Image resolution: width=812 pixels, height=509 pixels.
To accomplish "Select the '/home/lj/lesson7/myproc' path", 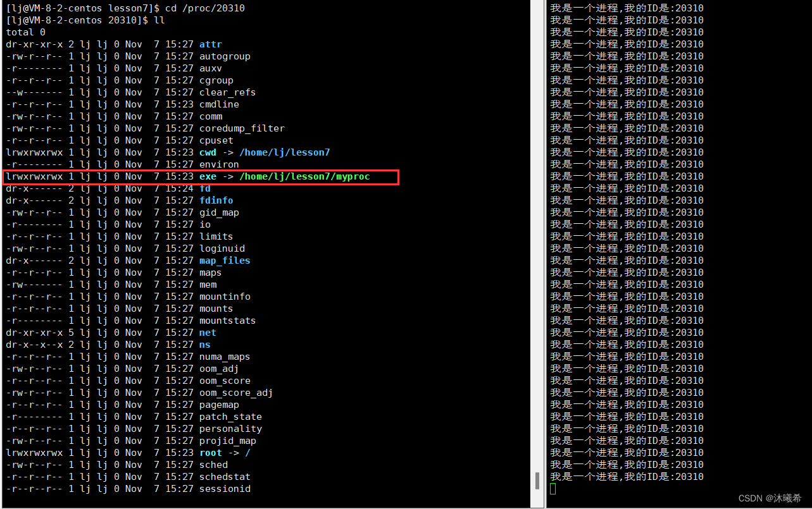I will pyautogui.click(x=304, y=176).
